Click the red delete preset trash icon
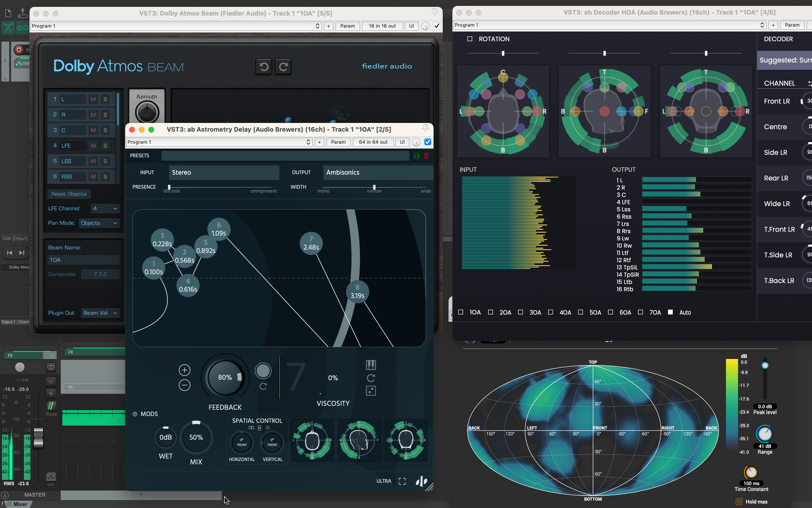Screen dimensions: 812x508 click(x=426, y=156)
